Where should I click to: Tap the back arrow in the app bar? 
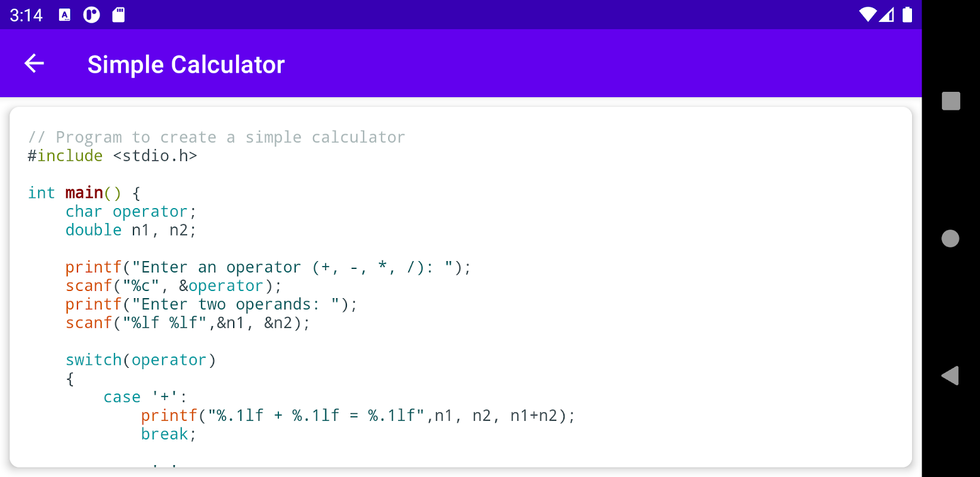(35, 63)
